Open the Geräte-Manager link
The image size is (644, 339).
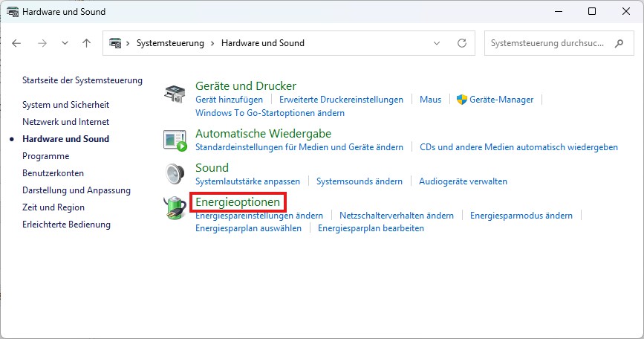501,100
